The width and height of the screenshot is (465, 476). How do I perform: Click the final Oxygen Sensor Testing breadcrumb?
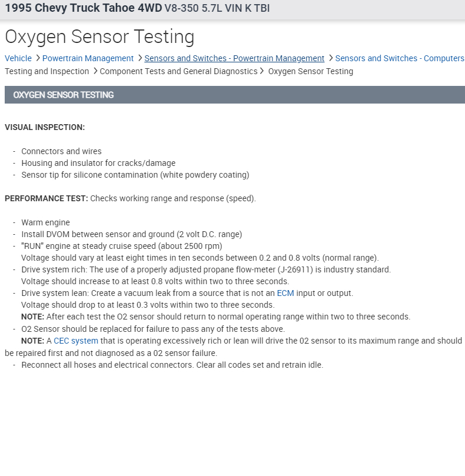click(x=310, y=71)
